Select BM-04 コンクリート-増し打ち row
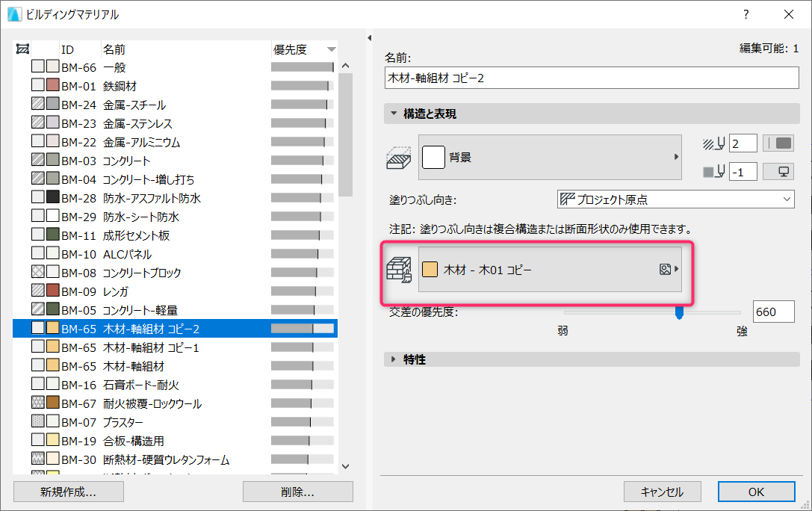Image resolution: width=812 pixels, height=511 pixels. [175, 179]
